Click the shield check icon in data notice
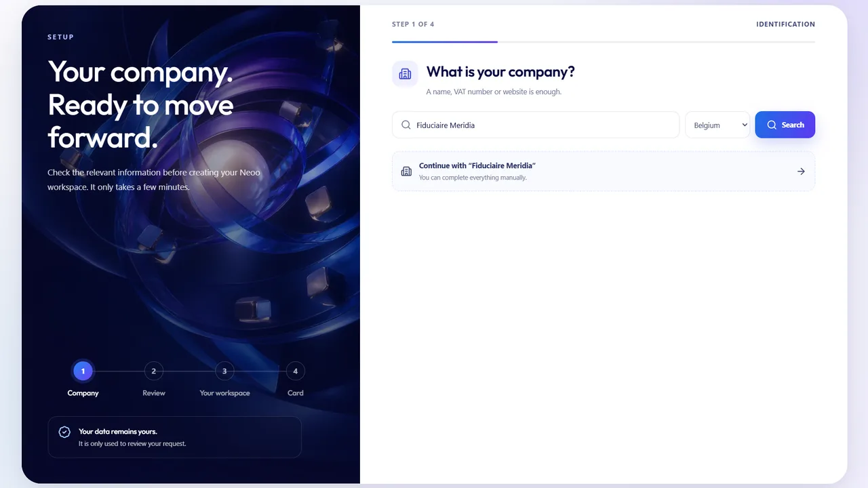The height and width of the screenshot is (488, 868). pyautogui.click(x=64, y=432)
